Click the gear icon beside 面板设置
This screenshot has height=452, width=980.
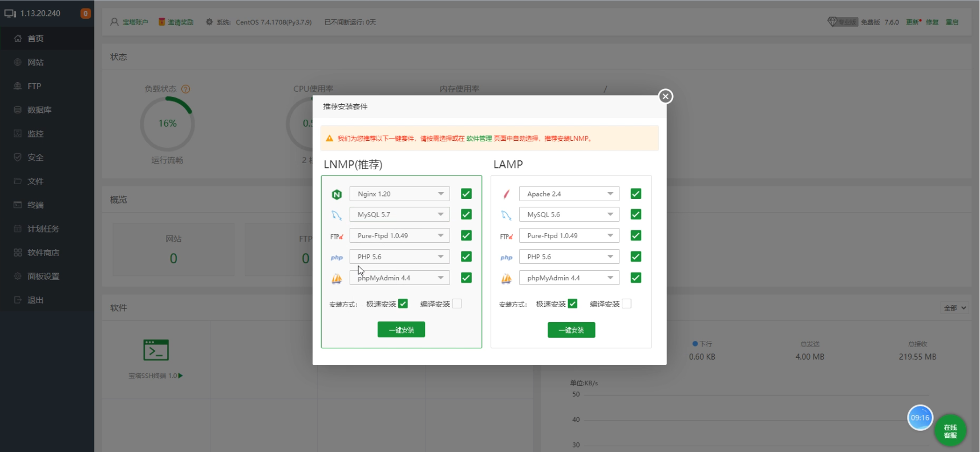click(x=18, y=276)
